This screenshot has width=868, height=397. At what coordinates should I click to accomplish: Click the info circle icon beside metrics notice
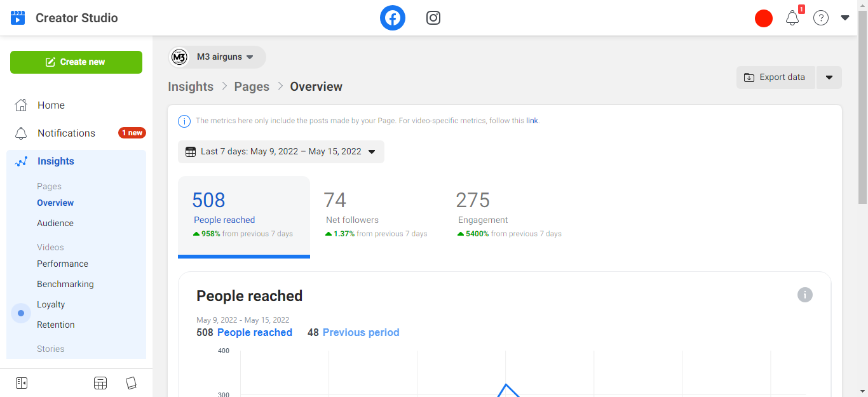click(x=184, y=121)
